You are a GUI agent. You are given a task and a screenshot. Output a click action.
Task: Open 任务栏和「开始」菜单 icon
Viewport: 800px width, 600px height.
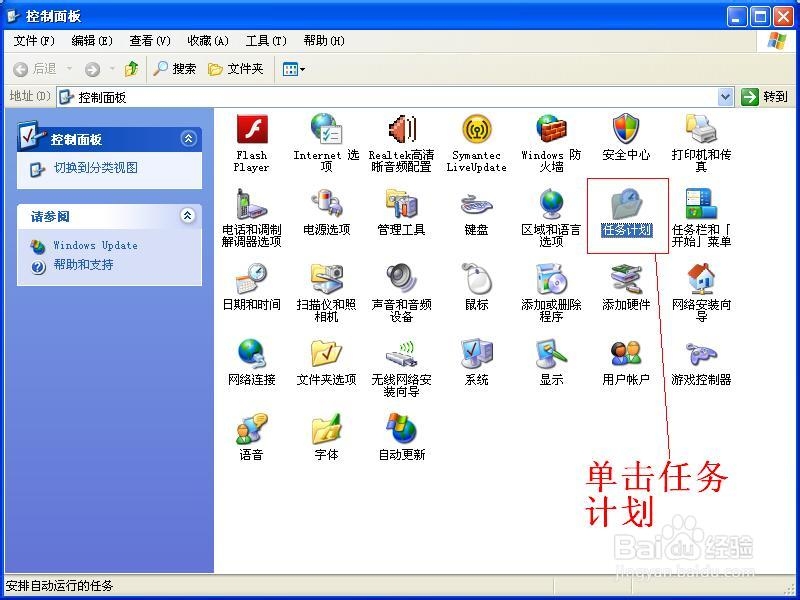click(701, 204)
